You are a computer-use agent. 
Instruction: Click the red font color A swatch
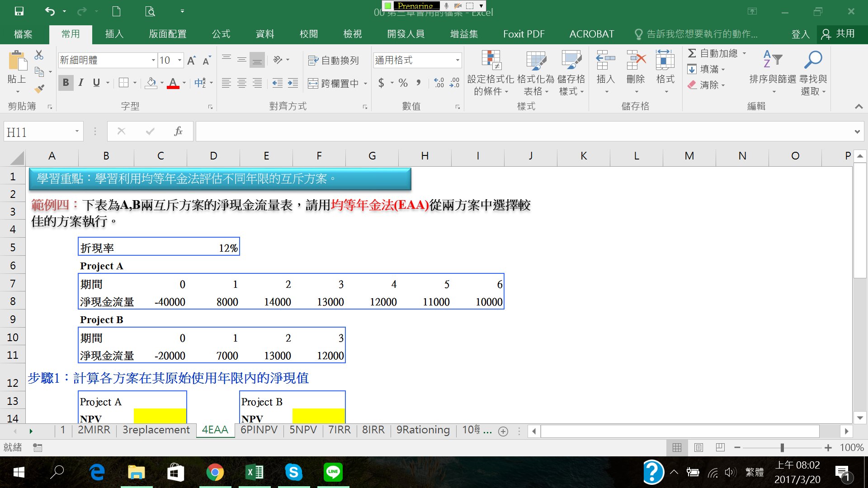[x=173, y=83]
